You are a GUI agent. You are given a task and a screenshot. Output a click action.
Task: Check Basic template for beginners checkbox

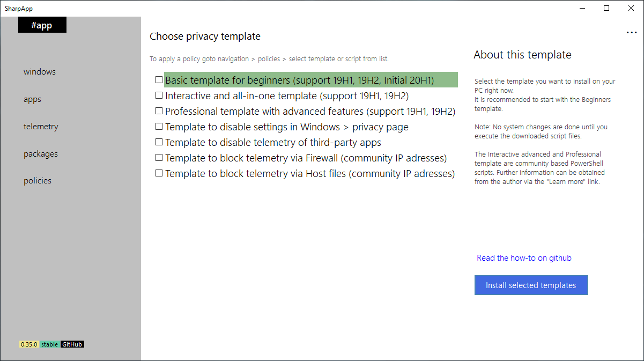(159, 80)
